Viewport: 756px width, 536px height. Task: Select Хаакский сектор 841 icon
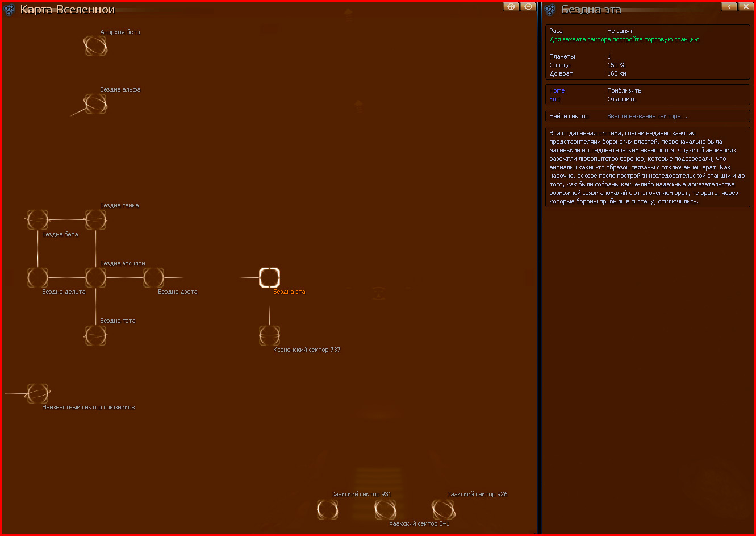[385, 509]
